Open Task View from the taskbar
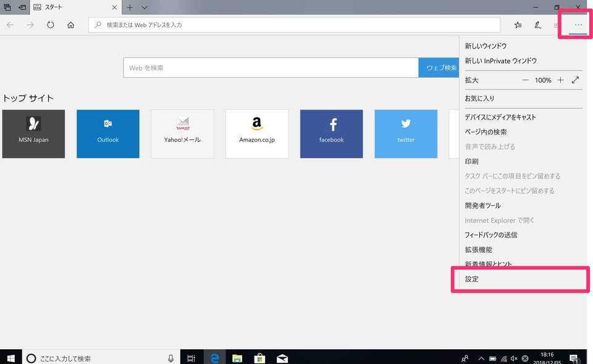This screenshot has height=364, width=593. 191,358
